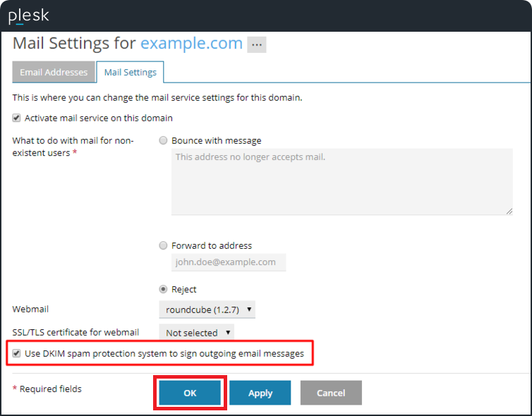Open the example.com domain link

click(x=191, y=43)
